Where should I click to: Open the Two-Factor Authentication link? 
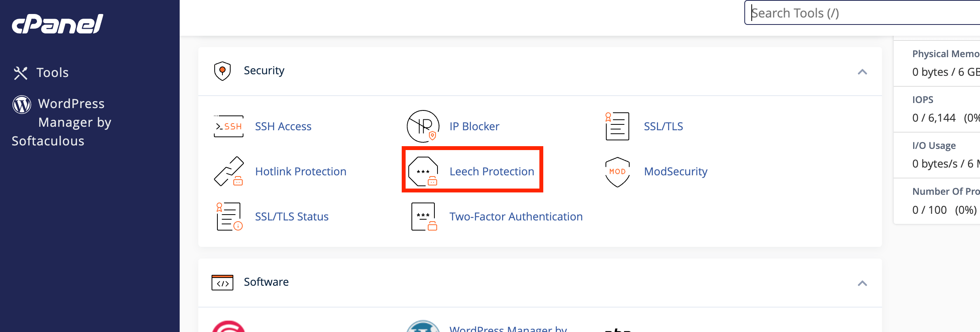(x=516, y=217)
